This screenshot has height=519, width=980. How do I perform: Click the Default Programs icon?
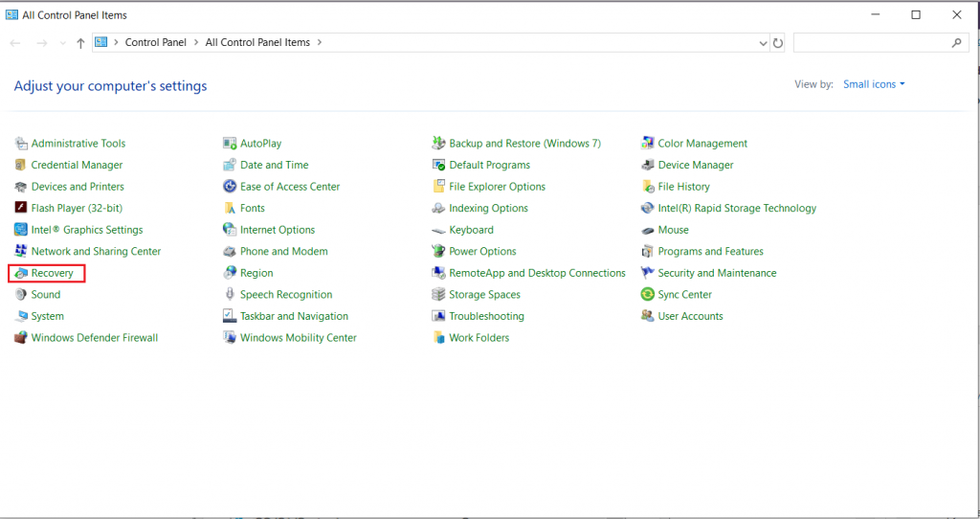(438, 165)
